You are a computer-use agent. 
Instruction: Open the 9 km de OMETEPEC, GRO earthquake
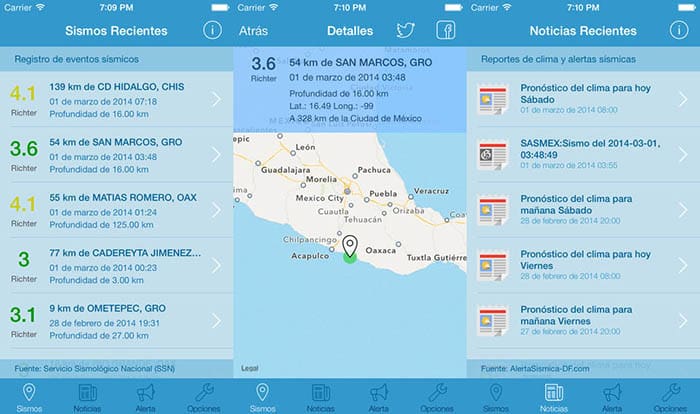point(117,321)
